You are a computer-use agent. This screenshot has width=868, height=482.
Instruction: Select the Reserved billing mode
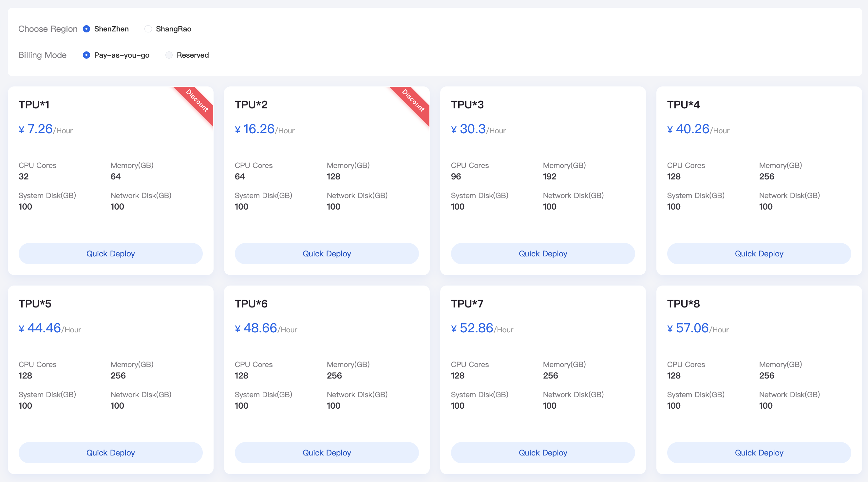(169, 55)
